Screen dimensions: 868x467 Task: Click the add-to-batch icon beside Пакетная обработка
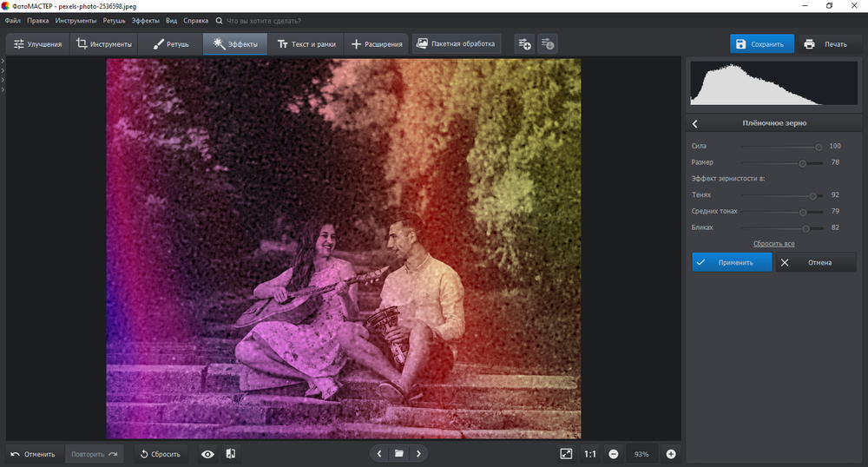point(523,43)
